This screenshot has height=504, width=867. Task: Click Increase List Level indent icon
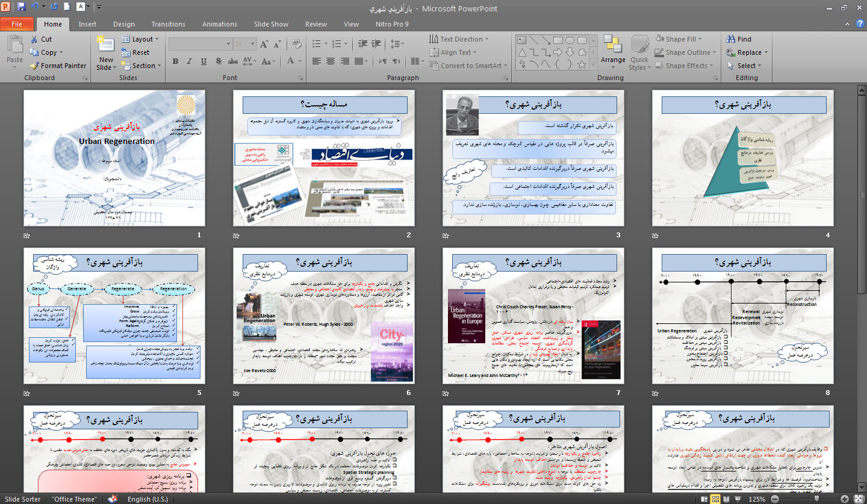[376, 44]
